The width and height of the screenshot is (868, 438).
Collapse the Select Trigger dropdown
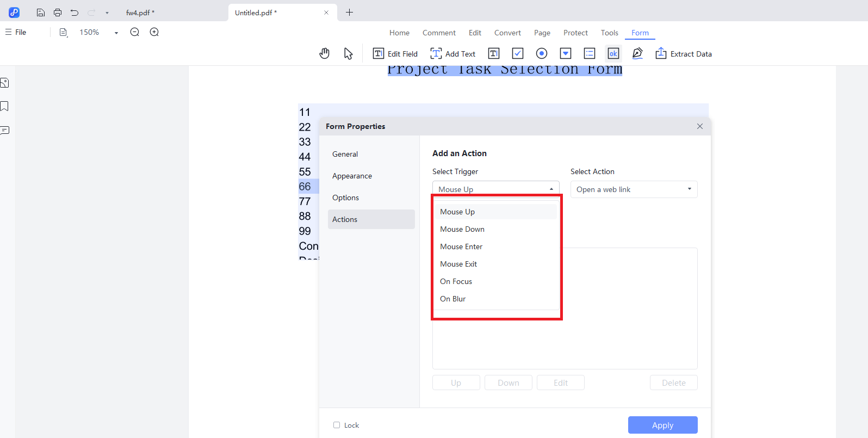[x=551, y=189]
